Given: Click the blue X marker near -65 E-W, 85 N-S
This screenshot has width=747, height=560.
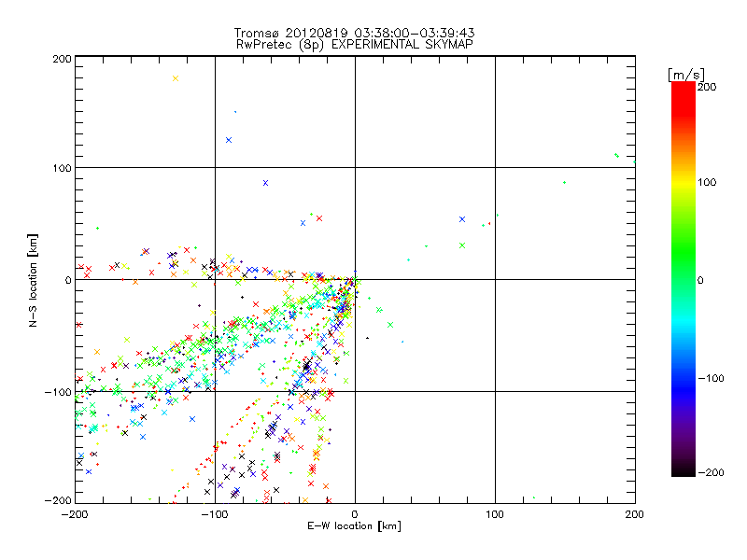Looking at the screenshot, I should tap(266, 183).
